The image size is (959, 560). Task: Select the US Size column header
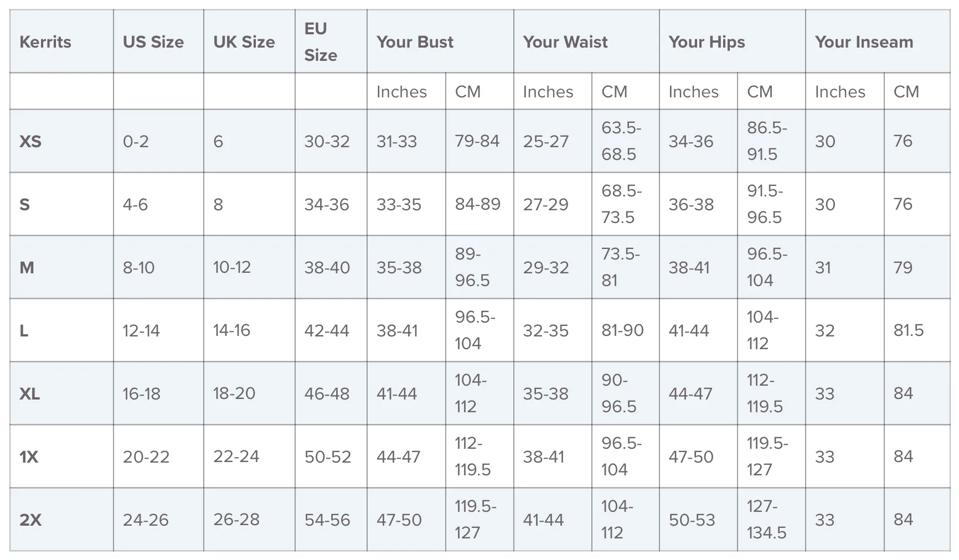point(158,42)
